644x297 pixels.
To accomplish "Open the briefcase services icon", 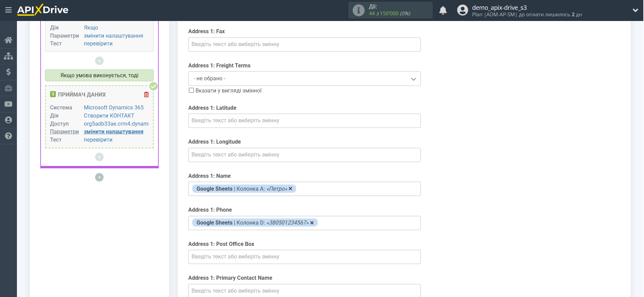I will [8, 88].
